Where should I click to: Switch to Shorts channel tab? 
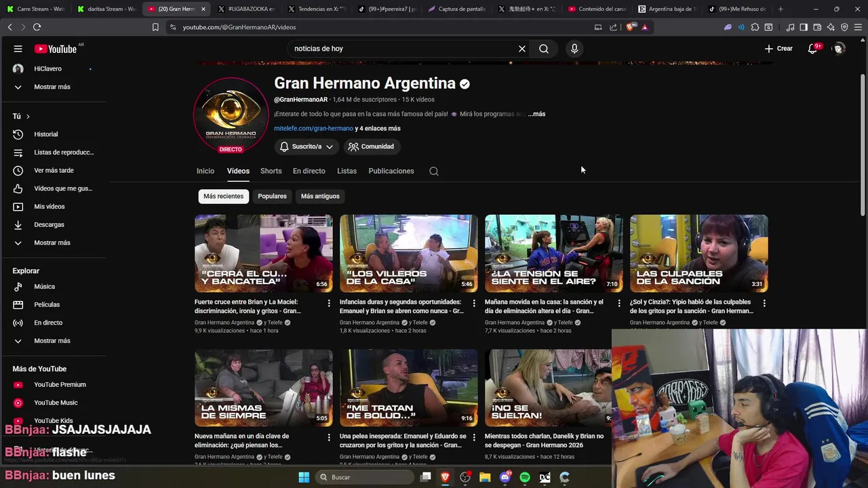(x=271, y=171)
